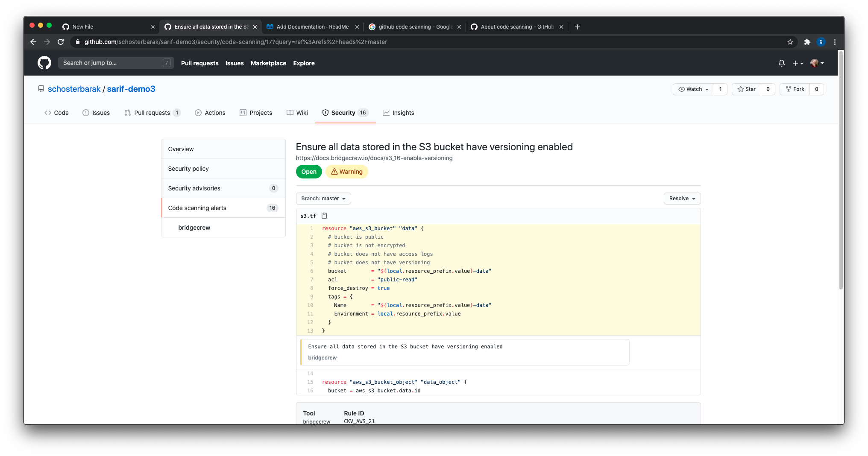
Task: Click the watchers count 1
Action: [x=721, y=89]
